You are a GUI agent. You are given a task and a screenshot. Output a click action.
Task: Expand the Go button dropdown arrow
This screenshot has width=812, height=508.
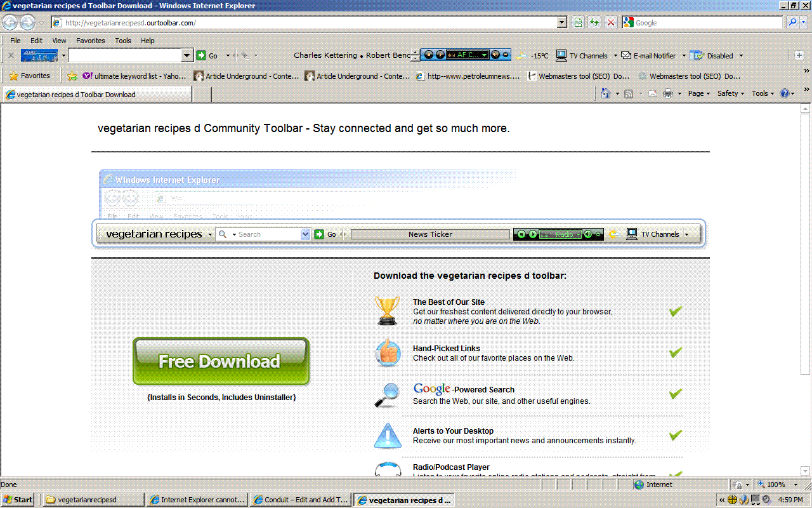[228, 56]
